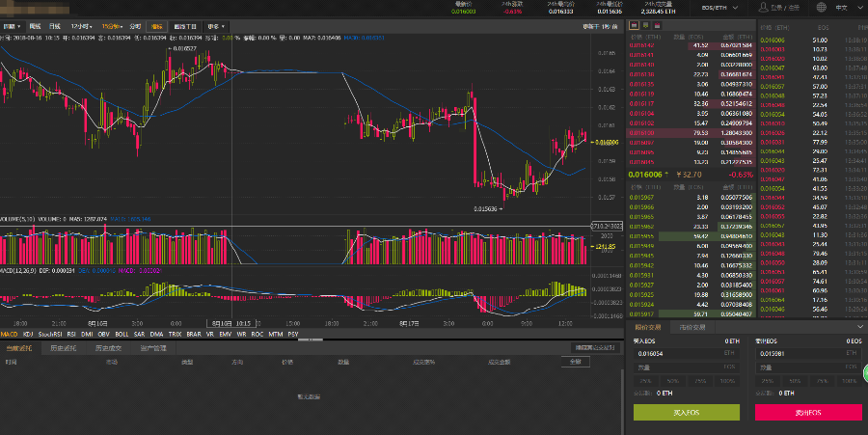Click the red Sell EOS button

(x=808, y=412)
